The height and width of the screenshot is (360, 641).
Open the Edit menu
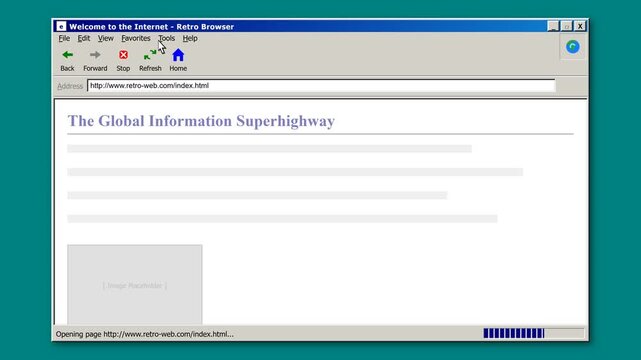tap(83, 38)
